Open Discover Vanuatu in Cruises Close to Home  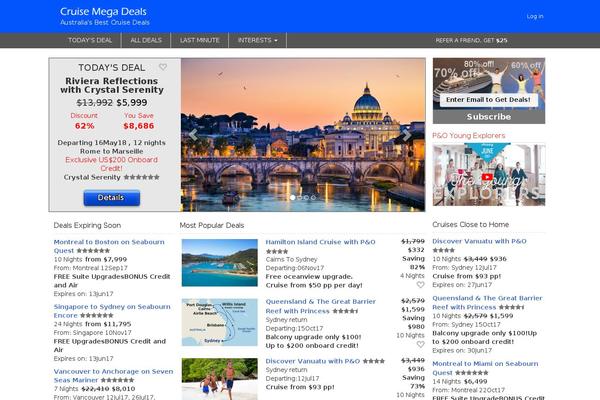(479, 241)
